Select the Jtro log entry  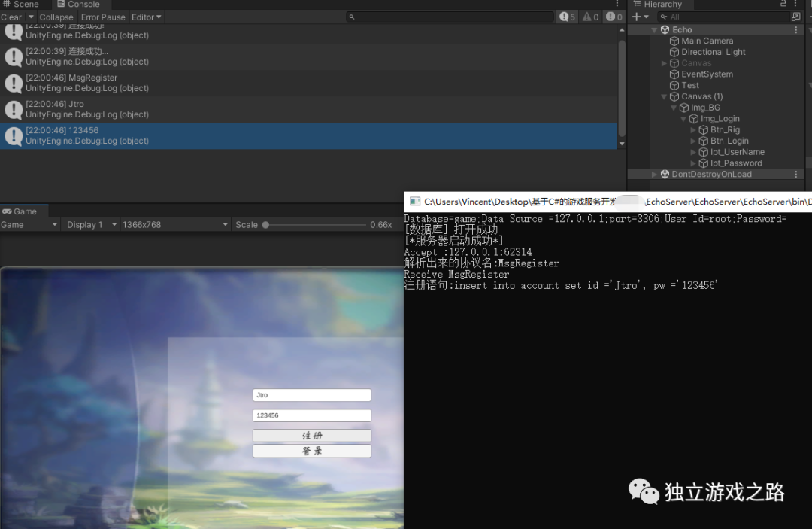click(309, 109)
